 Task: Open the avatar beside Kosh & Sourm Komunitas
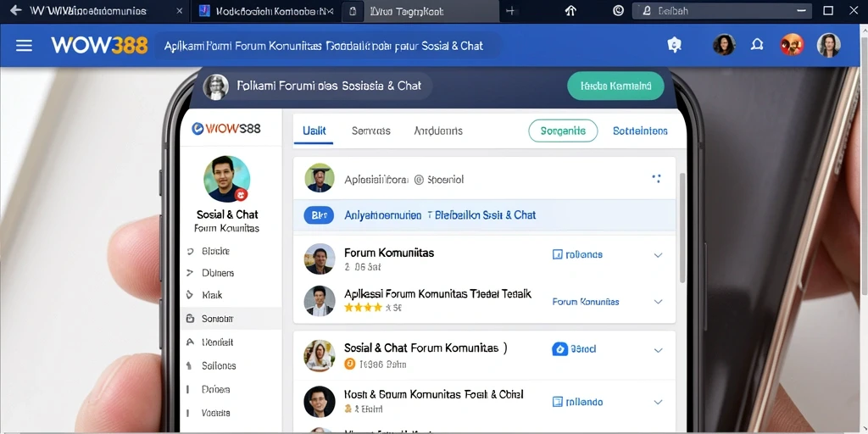[x=320, y=402]
